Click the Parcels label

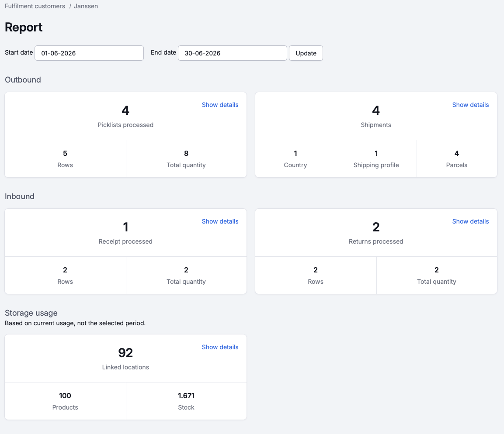(457, 165)
